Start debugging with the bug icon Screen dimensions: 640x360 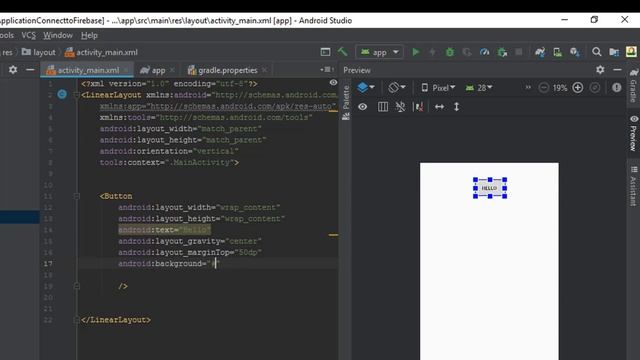point(450,52)
